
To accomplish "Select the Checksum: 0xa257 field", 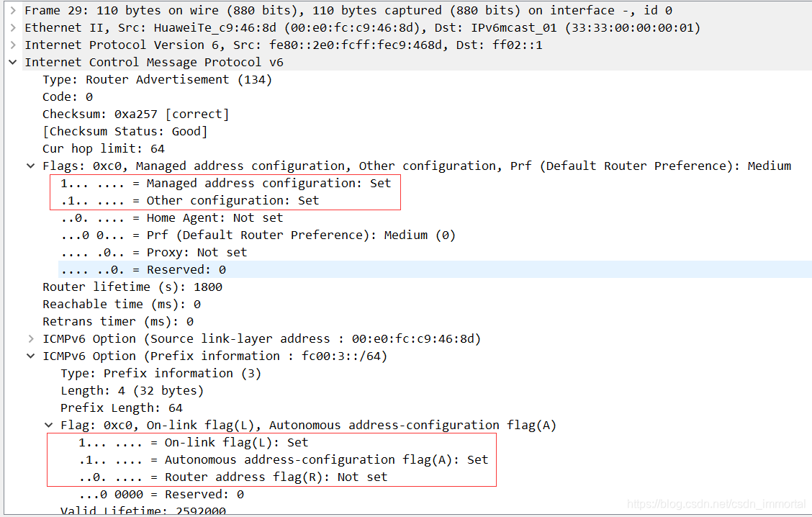I will coord(135,114).
